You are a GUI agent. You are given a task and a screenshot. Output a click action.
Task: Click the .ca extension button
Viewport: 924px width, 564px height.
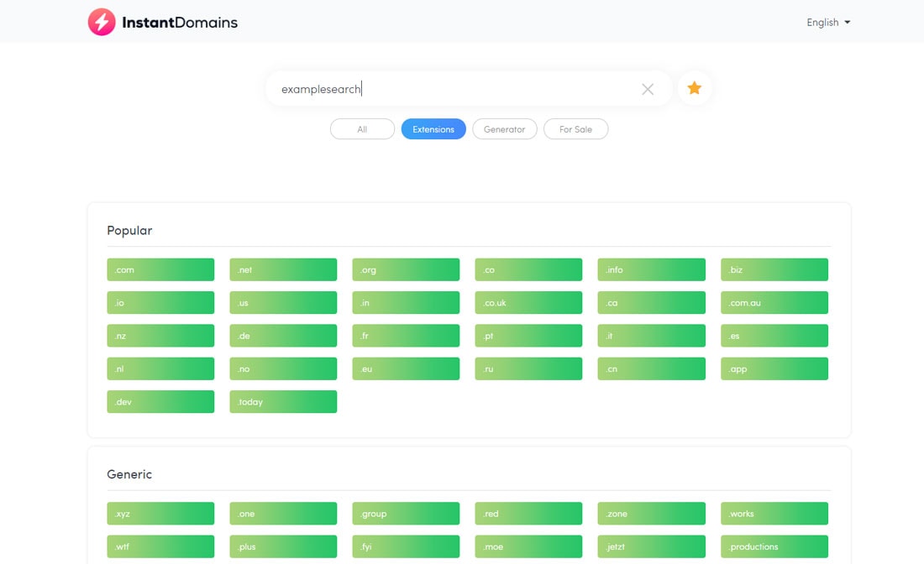pos(652,303)
